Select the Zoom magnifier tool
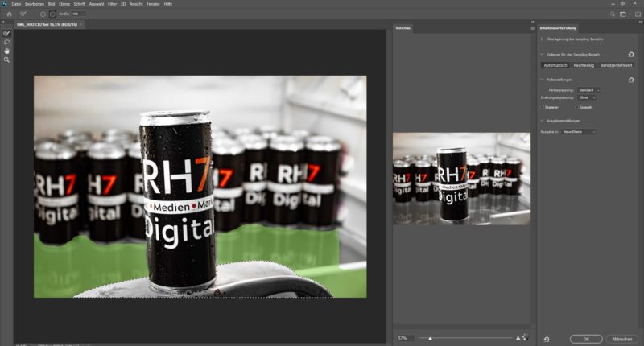Screen dimensions: 644x346 pyautogui.click(x=6, y=60)
